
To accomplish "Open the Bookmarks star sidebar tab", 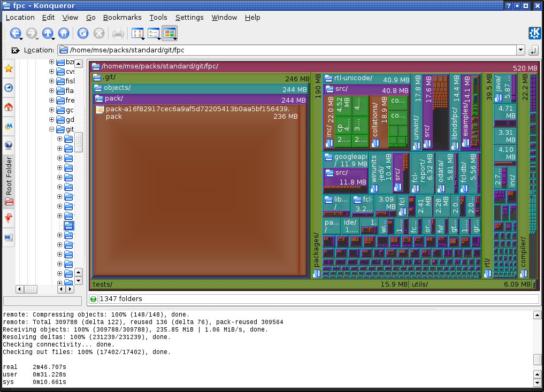I will tap(9, 68).
